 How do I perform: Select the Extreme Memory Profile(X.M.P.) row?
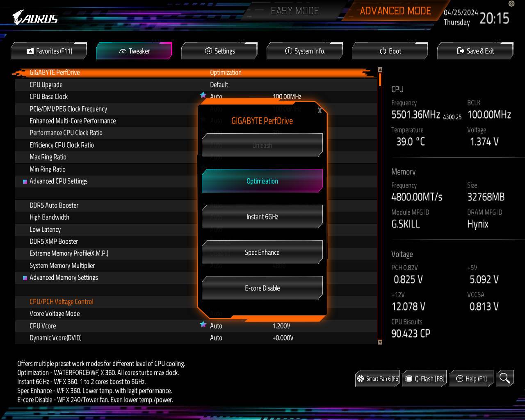196,253
